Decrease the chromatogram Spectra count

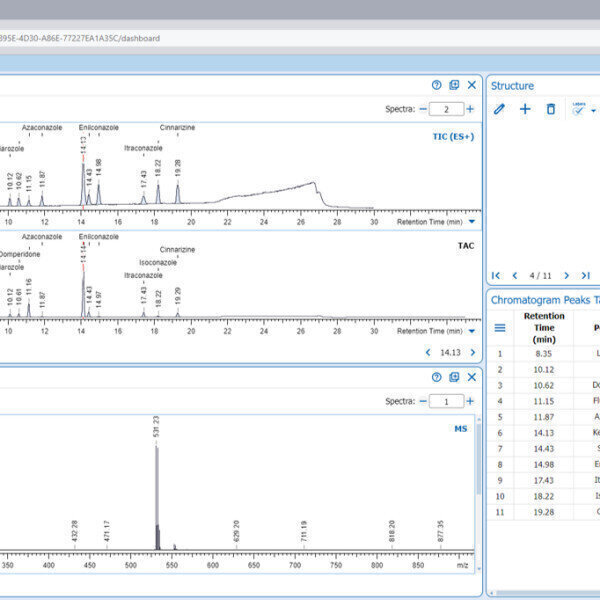pyautogui.click(x=423, y=109)
